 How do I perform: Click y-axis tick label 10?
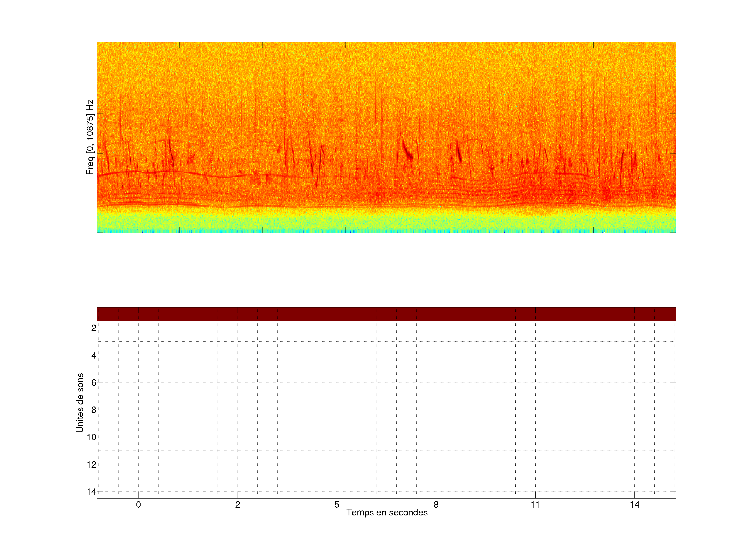(92, 437)
